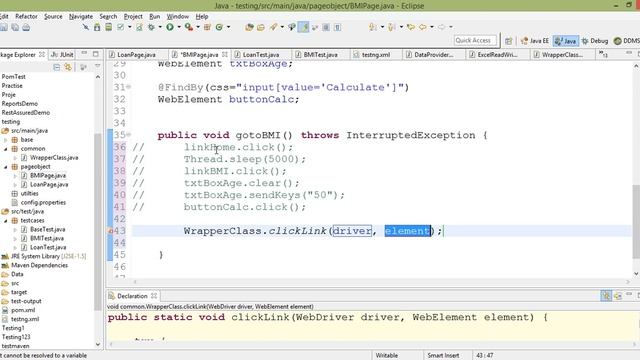Click the Quick Access search field
640x360 pixels.
coord(476,40)
